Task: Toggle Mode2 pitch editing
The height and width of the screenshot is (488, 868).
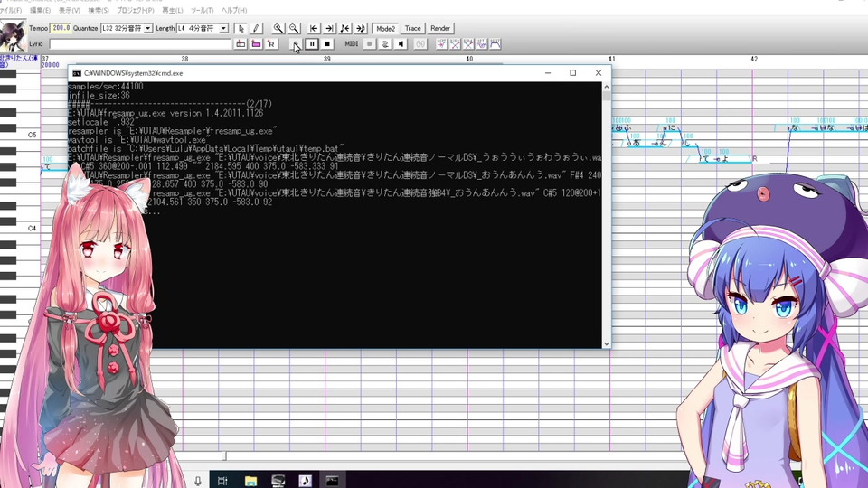Action: tap(385, 28)
